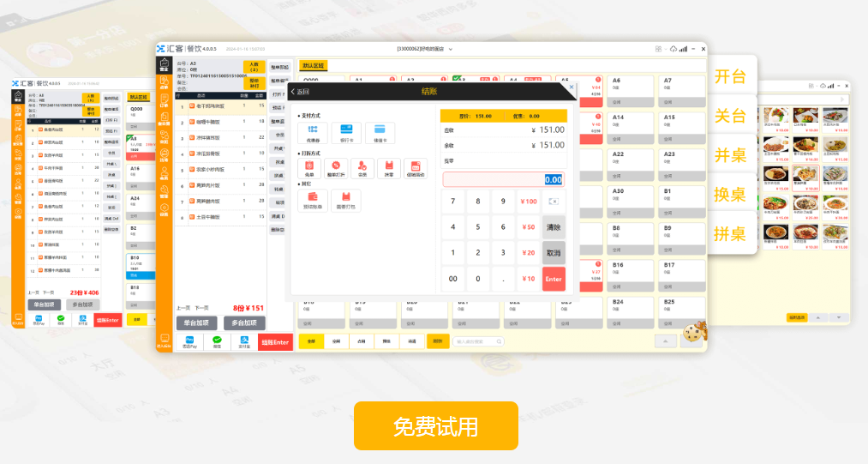This screenshot has width=868, height=464.
Task: Click the signal strength icon in title bar
Action: coord(683,49)
